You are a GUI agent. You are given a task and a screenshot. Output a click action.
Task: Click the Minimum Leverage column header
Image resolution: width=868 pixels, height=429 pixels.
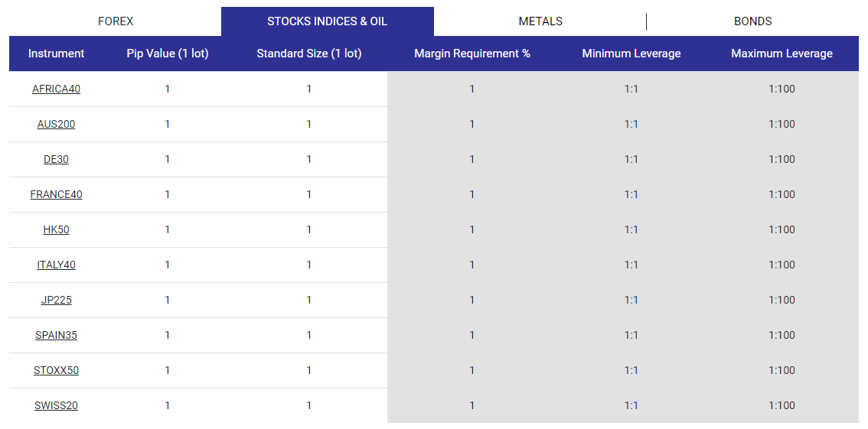[x=631, y=54]
